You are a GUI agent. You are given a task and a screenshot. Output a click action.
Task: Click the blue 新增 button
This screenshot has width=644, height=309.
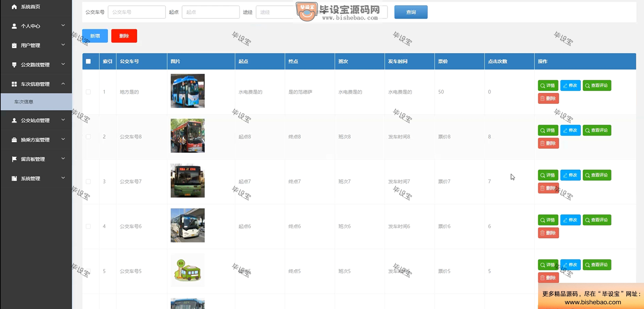click(x=95, y=36)
